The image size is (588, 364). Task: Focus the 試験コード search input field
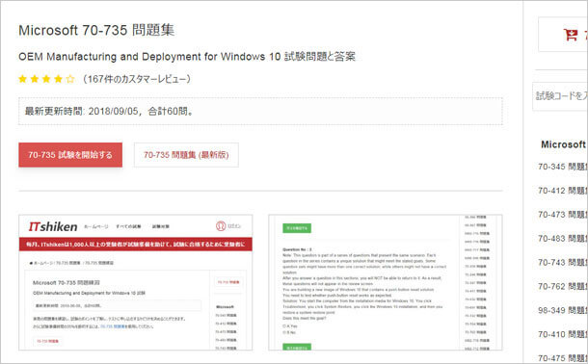pos(560,96)
